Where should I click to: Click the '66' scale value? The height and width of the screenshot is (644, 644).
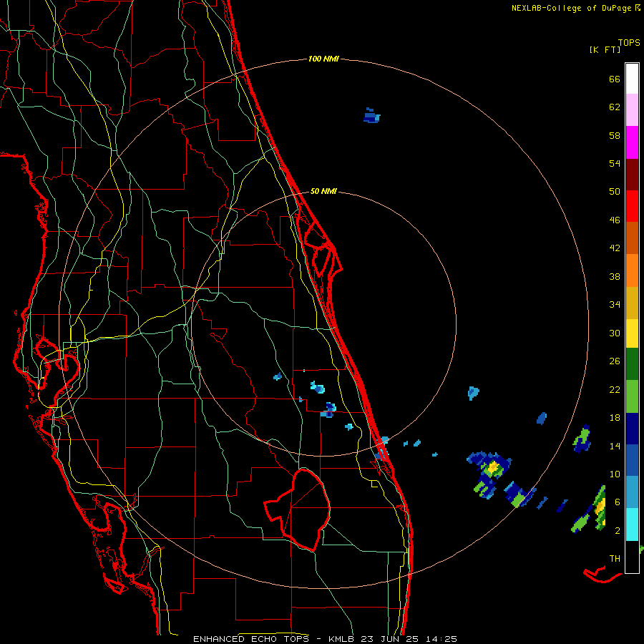click(x=615, y=79)
